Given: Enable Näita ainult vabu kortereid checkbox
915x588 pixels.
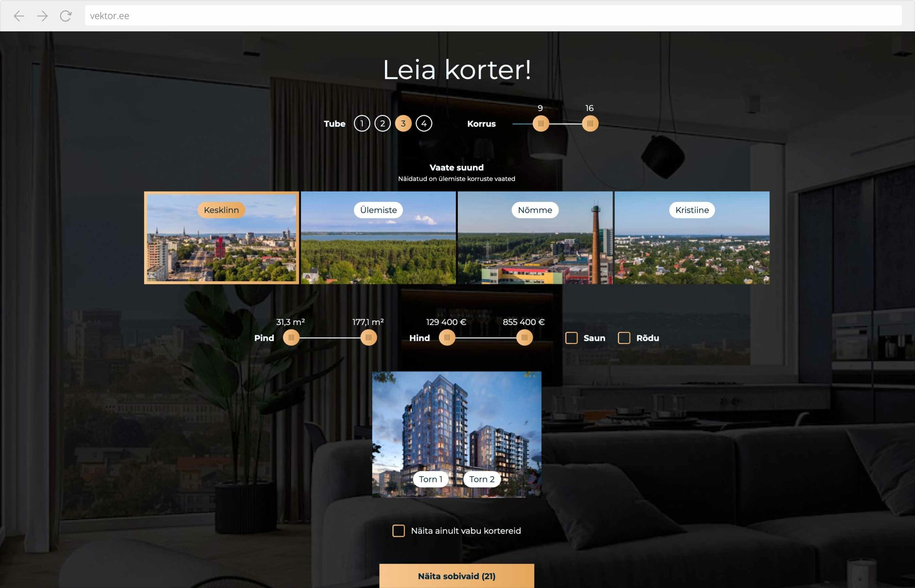Looking at the screenshot, I should point(397,531).
